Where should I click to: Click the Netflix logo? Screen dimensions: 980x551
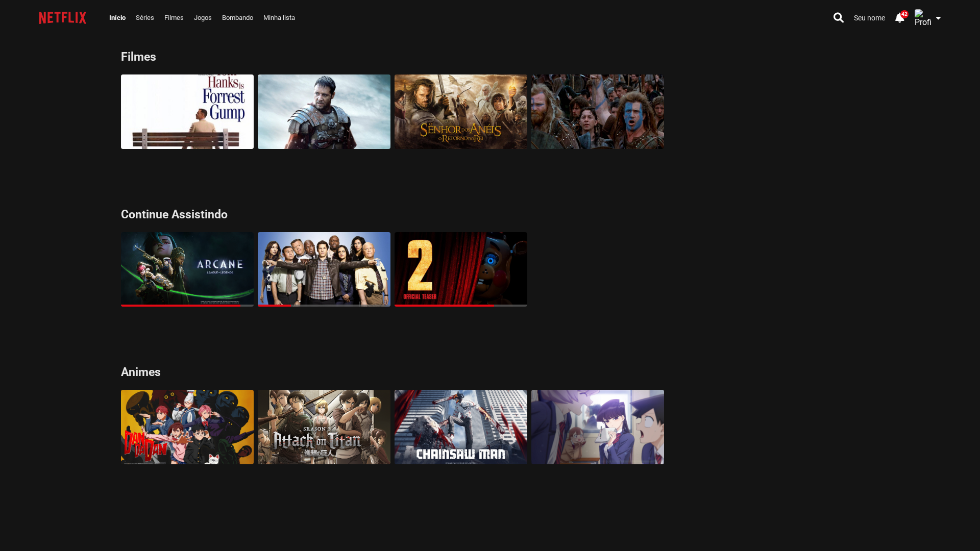(x=63, y=18)
